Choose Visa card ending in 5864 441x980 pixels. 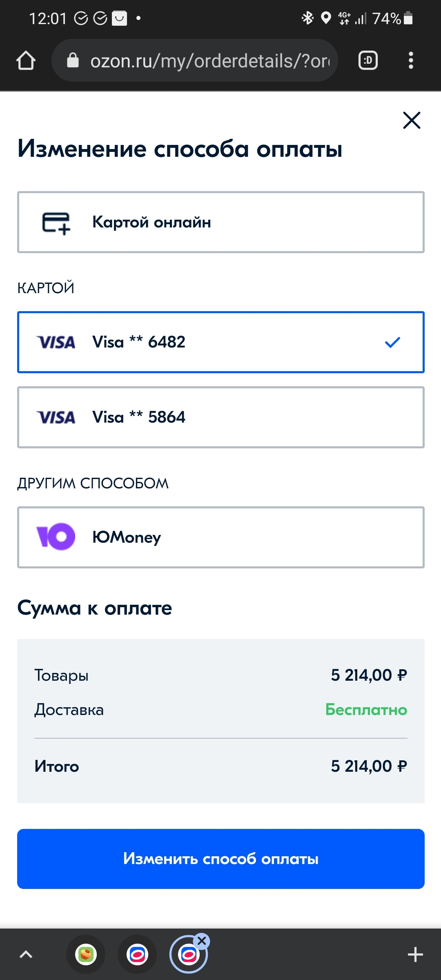[x=220, y=417]
